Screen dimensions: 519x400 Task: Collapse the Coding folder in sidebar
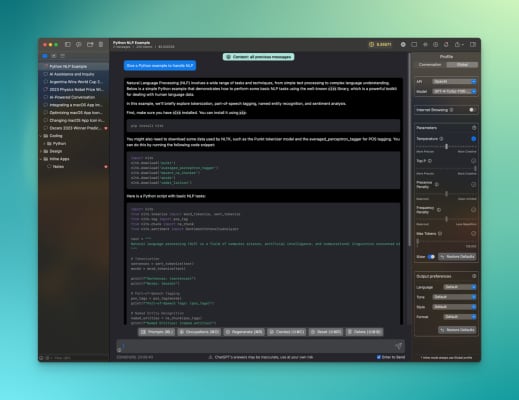(x=41, y=136)
